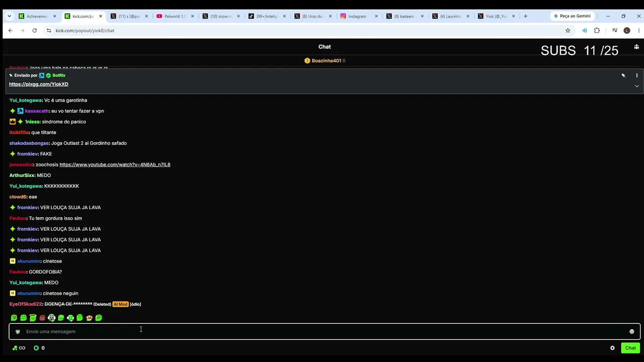Click username ArthurSixx

(22, 175)
